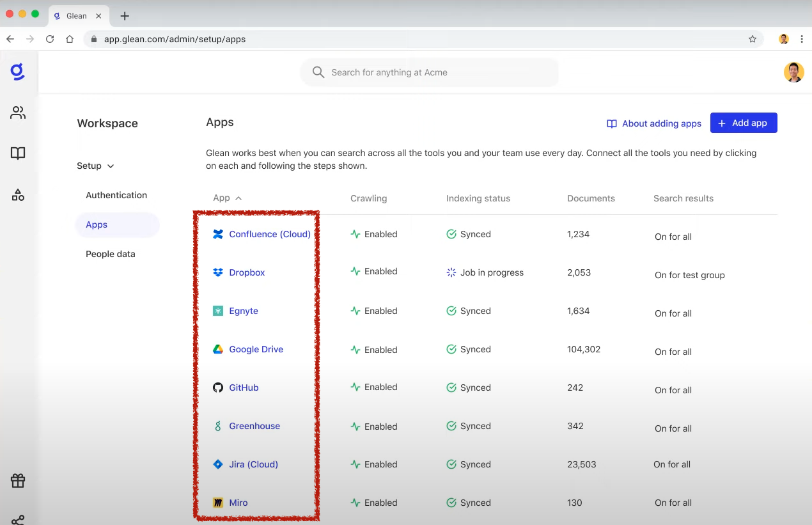This screenshot has width=812, height=525.
Task: Open the Google Drive app link
Action: [x=256, y=349]
